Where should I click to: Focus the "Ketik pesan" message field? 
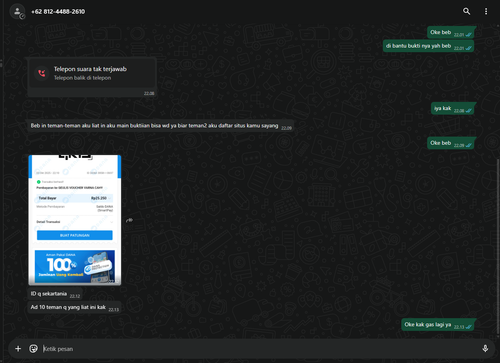coord(260,349)
